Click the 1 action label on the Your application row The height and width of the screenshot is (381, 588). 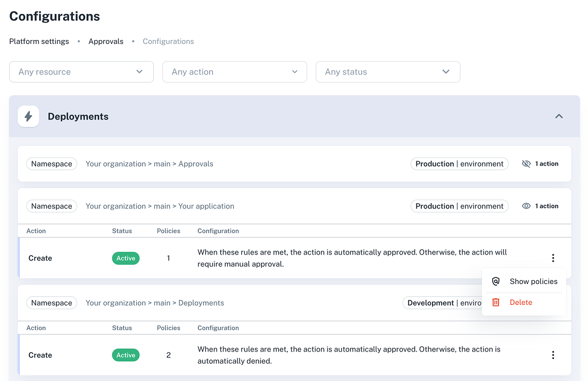547,206
